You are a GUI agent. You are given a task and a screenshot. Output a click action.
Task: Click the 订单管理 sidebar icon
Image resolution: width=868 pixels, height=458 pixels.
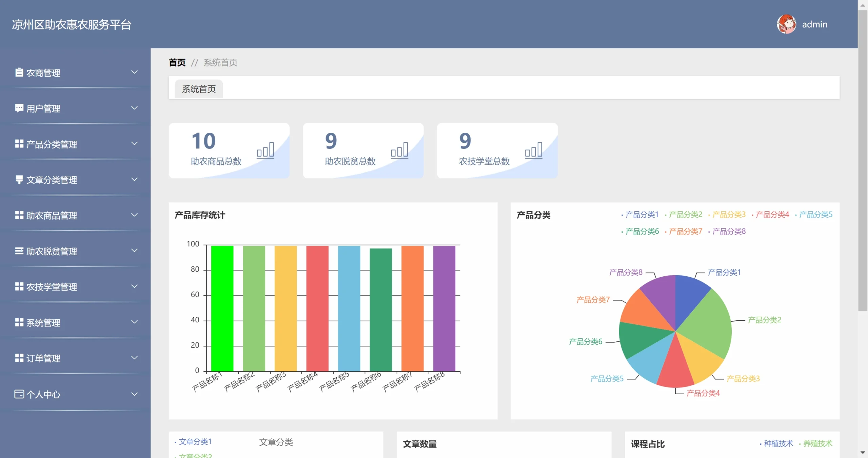pyautogui.click(x=19, y=358)
